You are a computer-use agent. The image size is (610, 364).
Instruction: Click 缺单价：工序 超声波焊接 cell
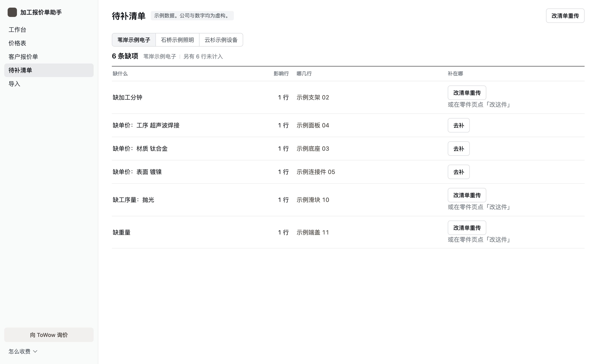tap(146, 125)
